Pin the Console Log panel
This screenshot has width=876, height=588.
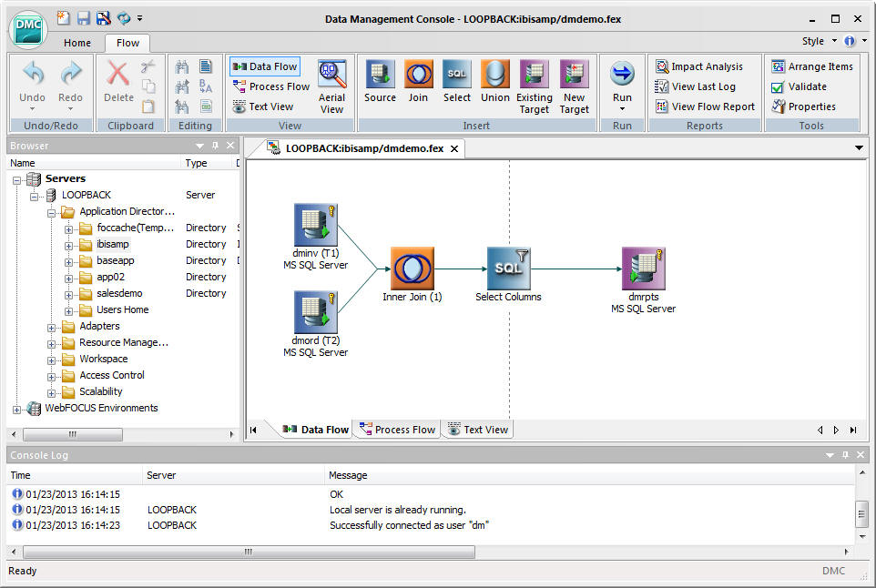[x=845, y=455]
